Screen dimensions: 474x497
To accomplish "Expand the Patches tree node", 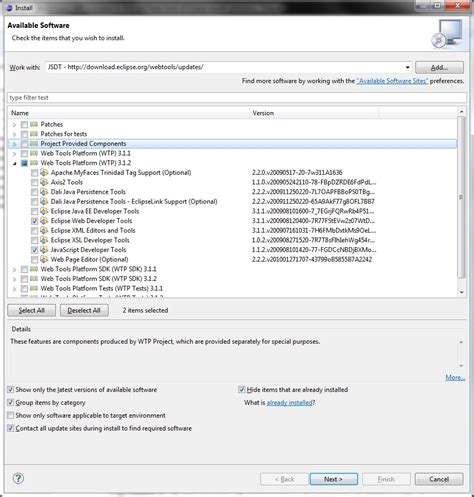I will [14, 125].
